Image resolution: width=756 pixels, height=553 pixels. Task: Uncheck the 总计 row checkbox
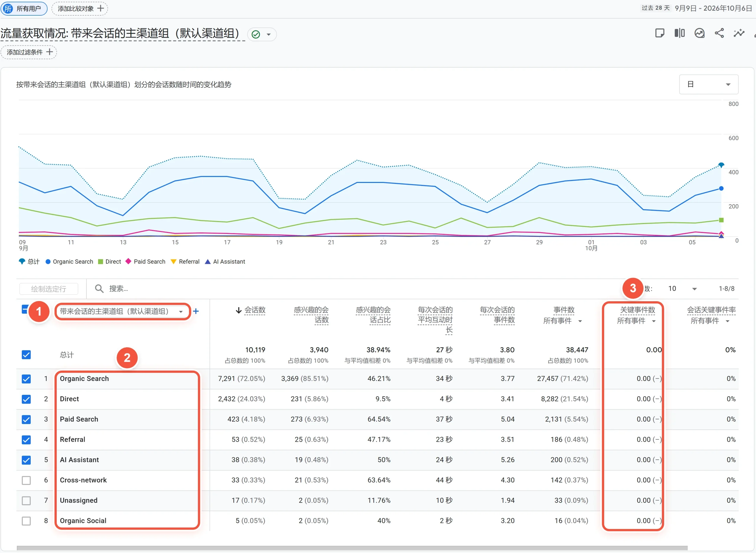pos(26,355)
